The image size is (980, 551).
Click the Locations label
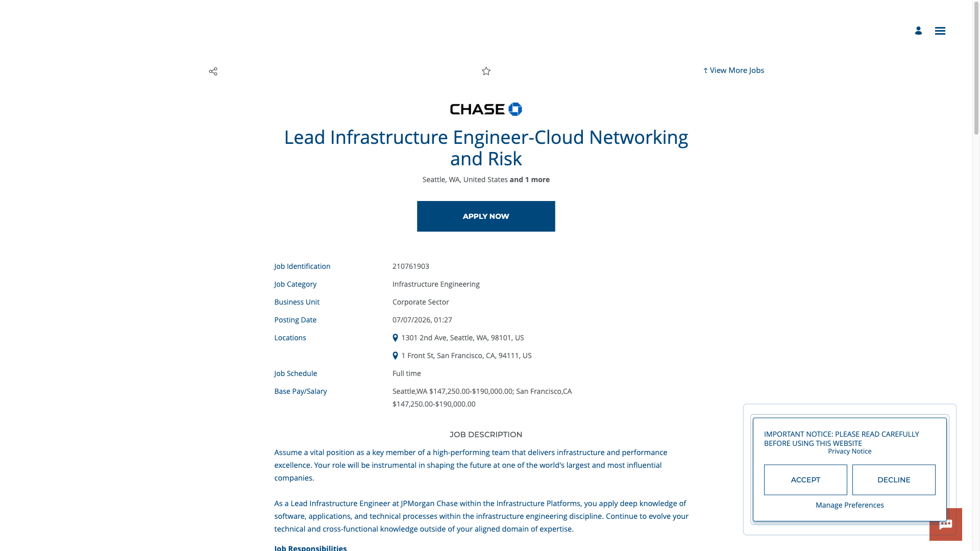click(x=290, y=338)
